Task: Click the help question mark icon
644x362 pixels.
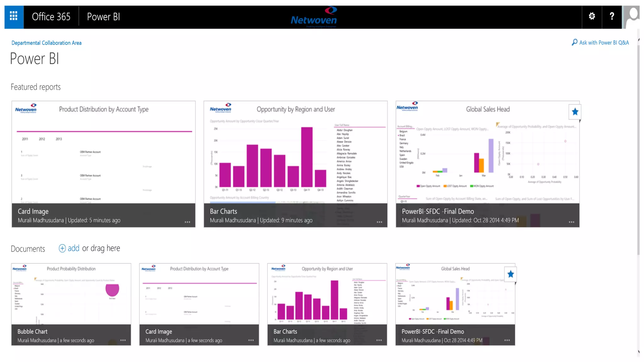Action: click(612, 16)
